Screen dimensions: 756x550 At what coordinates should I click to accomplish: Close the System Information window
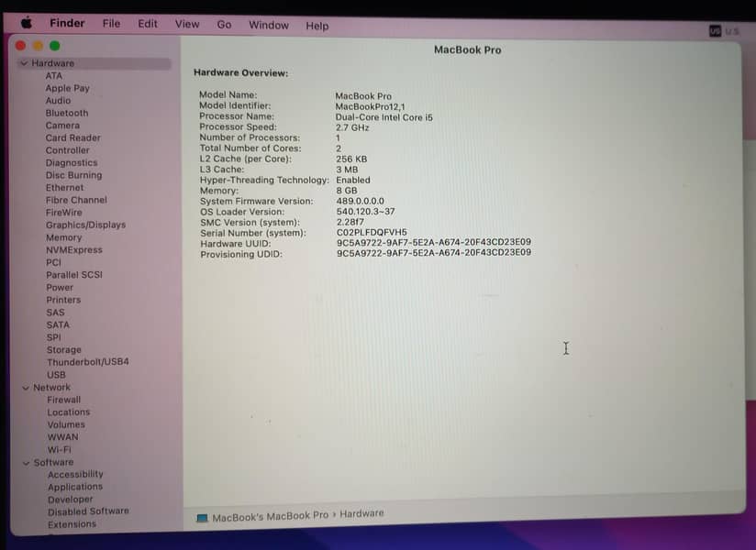coord(21,45)
